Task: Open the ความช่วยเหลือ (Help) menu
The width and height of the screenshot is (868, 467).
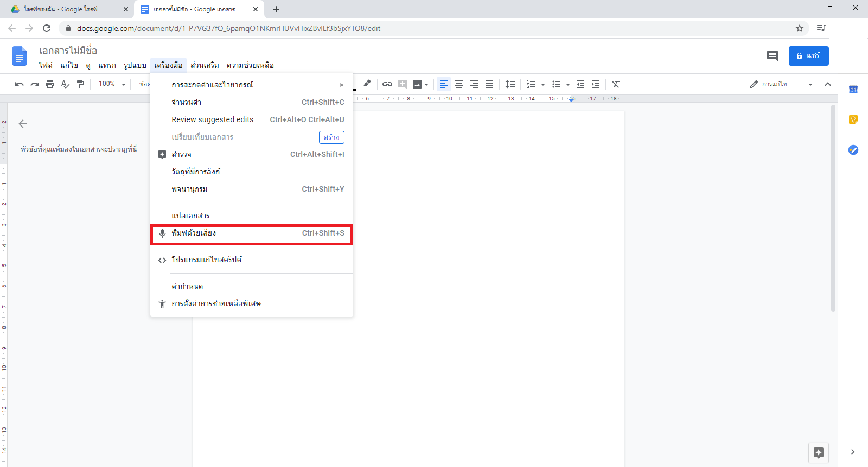Action: 250,65
